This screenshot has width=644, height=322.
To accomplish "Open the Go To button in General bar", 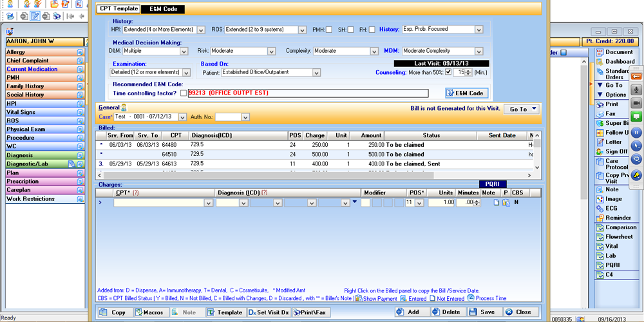I will point(522,109).
